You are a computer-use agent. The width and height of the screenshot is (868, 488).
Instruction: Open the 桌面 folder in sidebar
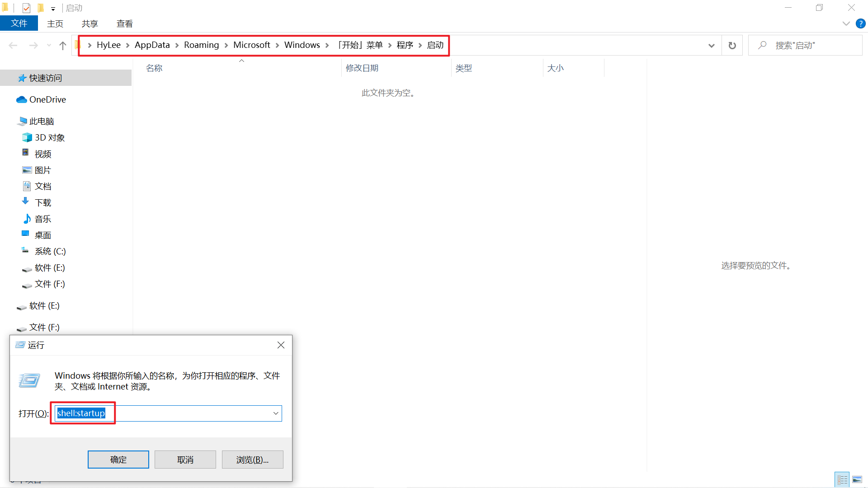coord(43,235)
